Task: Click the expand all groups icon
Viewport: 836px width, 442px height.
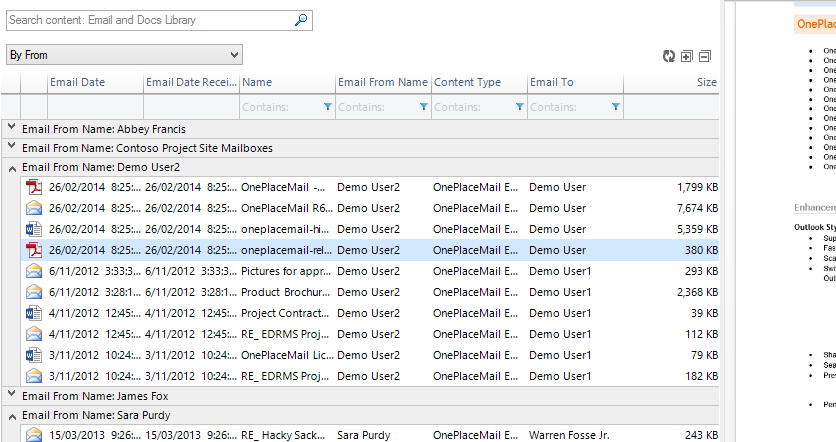Action: click(x=687, y=56)
